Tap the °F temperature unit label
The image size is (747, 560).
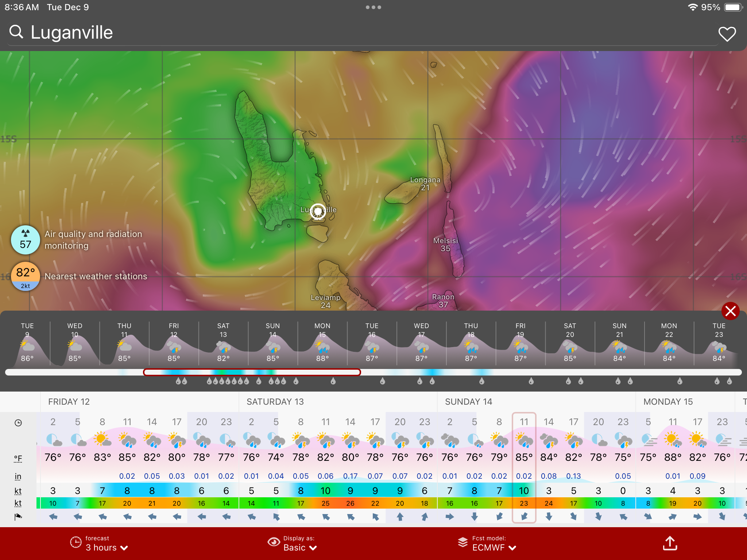click(18, 458)
